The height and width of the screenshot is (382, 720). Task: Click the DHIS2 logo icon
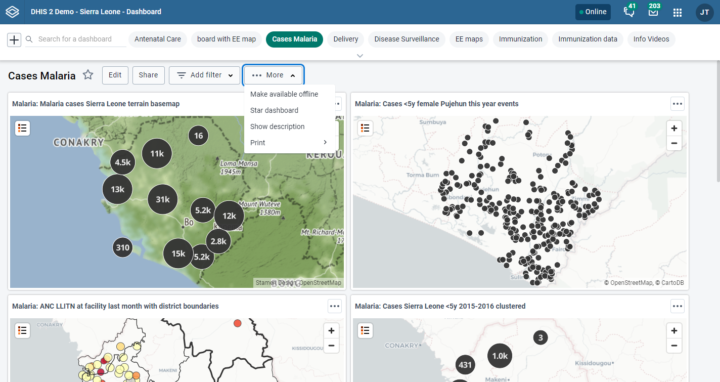[x=12, y=12]
